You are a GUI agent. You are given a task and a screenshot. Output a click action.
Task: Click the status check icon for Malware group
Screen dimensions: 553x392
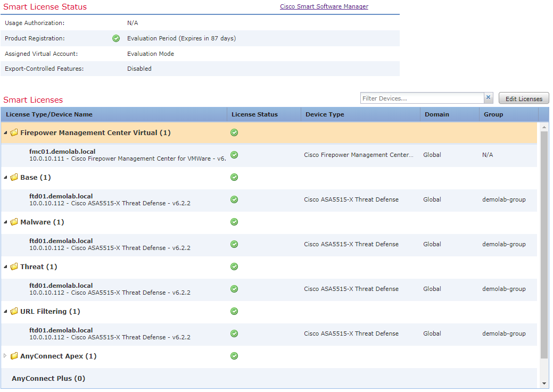[x=234, y=222]
